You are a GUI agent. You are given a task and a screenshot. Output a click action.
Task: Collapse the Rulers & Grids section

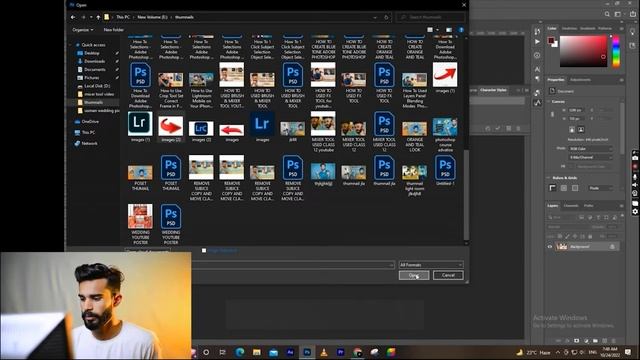[549, 178]
